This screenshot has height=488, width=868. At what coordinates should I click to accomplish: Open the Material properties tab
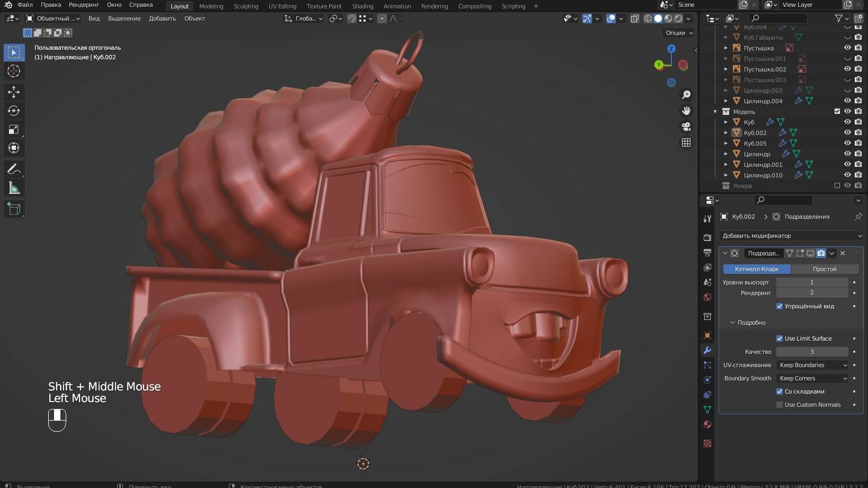[707, 424]
